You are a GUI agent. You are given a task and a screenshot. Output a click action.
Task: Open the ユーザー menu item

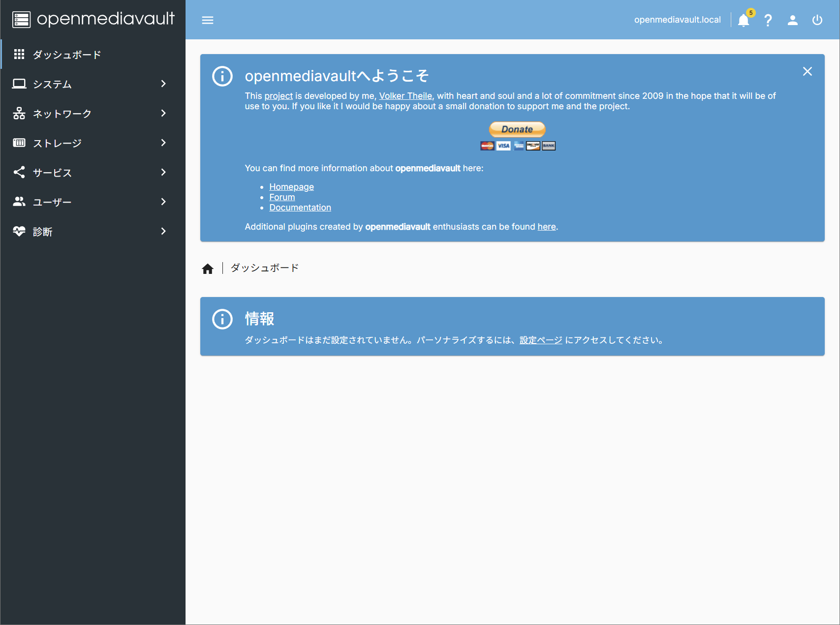pyautogui.click(x=93, y=202)
